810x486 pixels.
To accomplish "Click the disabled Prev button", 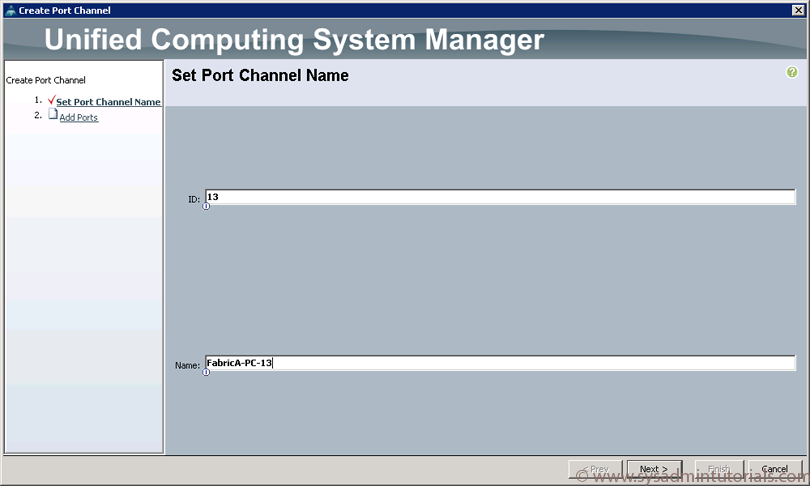I will point(595,469).
